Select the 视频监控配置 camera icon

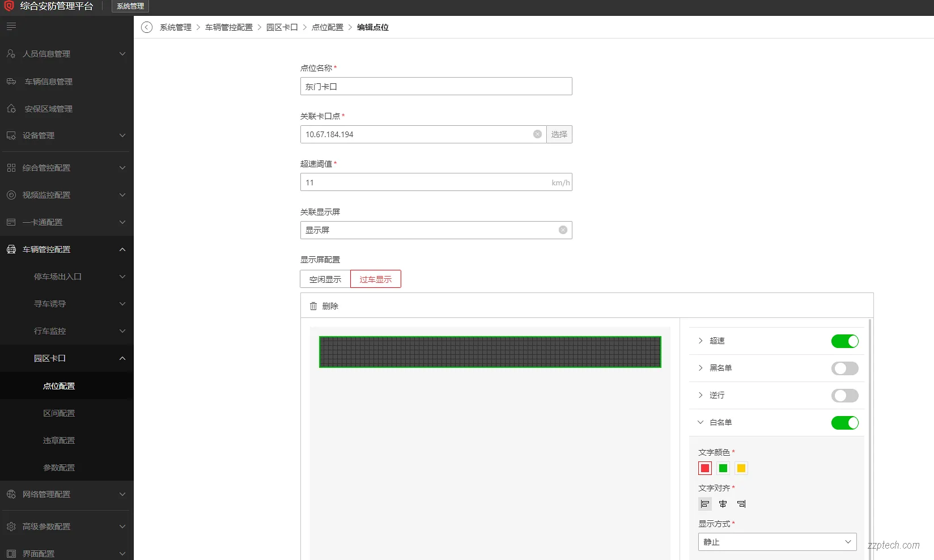[x=11, y=195]
